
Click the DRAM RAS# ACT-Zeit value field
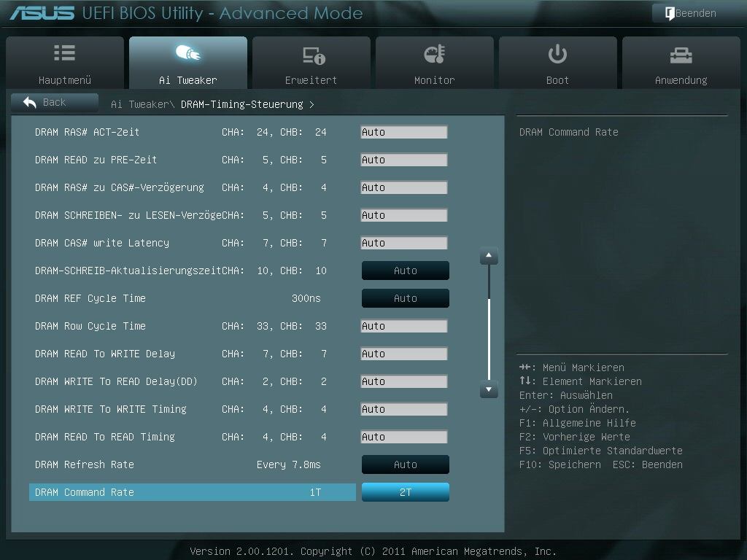(x=404, y=132)
